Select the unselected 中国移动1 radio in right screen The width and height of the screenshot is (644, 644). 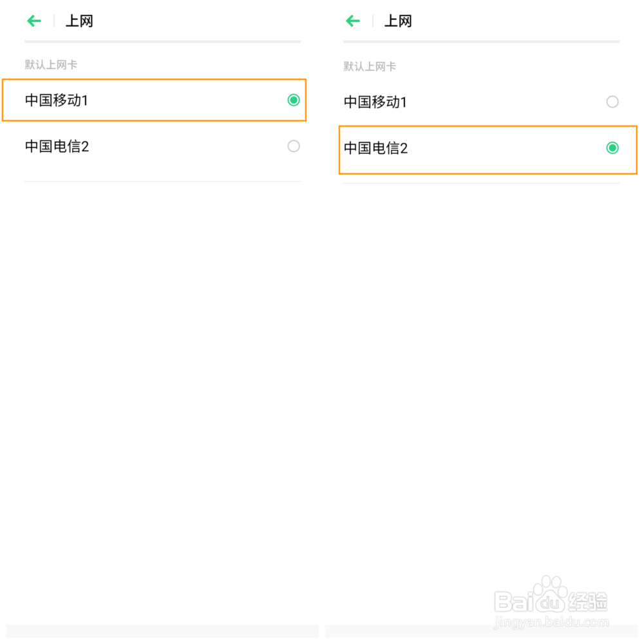(x=612, y=102)
